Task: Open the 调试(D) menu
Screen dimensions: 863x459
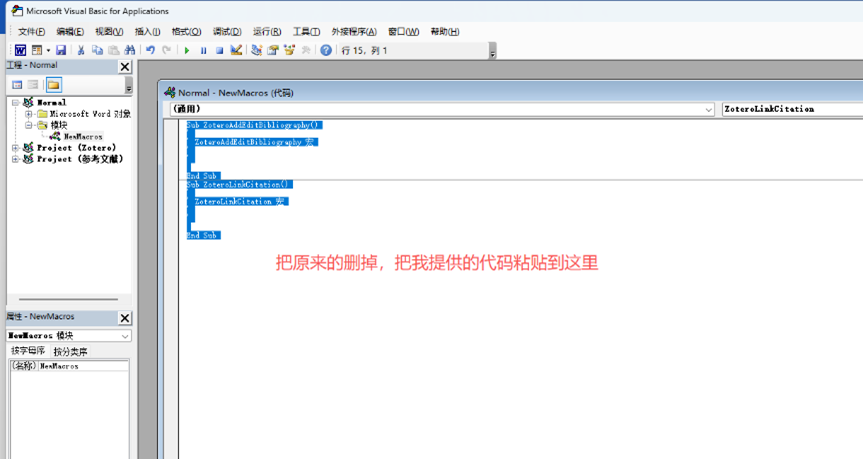Action: coord(227,31)
